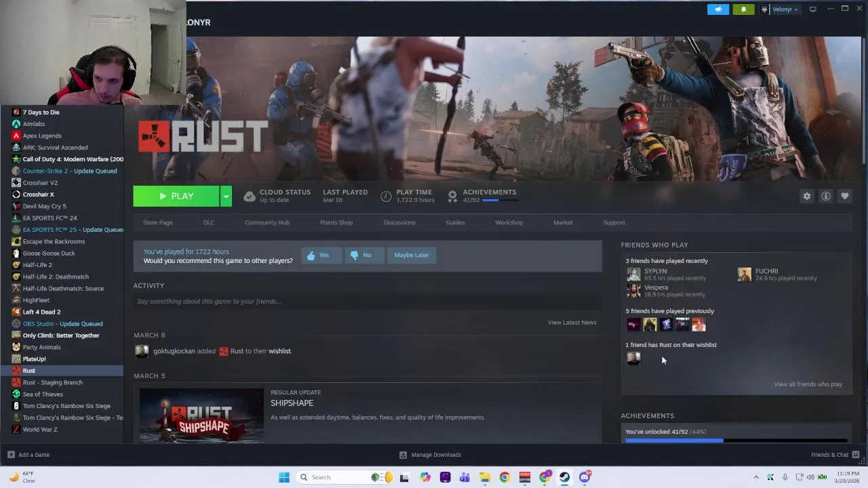Open the Guides tab
The height and width of the screenshot is (488, 868).
pyautogui.click(x=456, y=222)
